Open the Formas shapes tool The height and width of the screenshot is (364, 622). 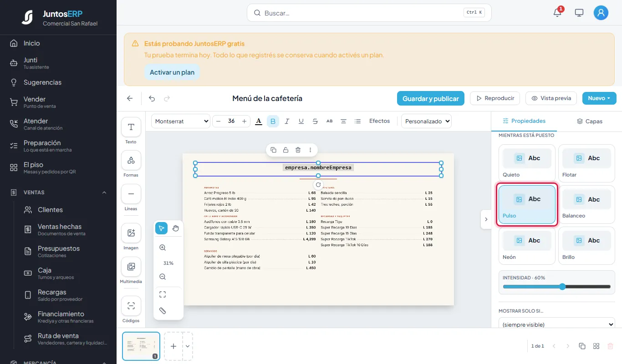point(131,160)
